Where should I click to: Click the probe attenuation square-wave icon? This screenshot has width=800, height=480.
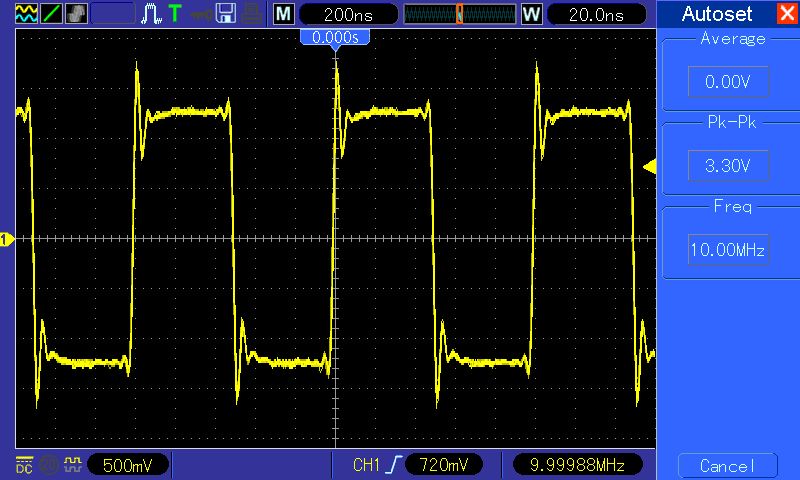coord(73,464)
